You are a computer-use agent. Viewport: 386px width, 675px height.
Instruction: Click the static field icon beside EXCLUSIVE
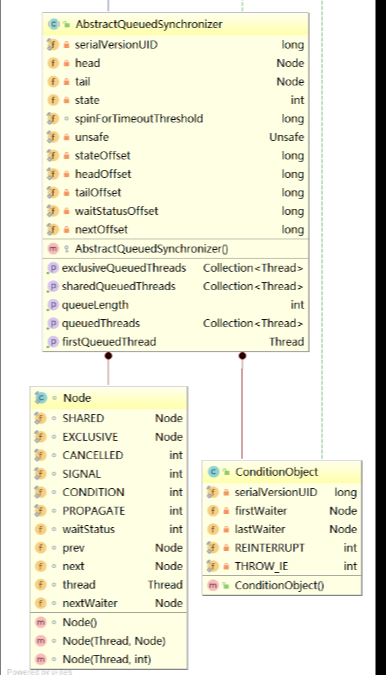coord(40,437)
